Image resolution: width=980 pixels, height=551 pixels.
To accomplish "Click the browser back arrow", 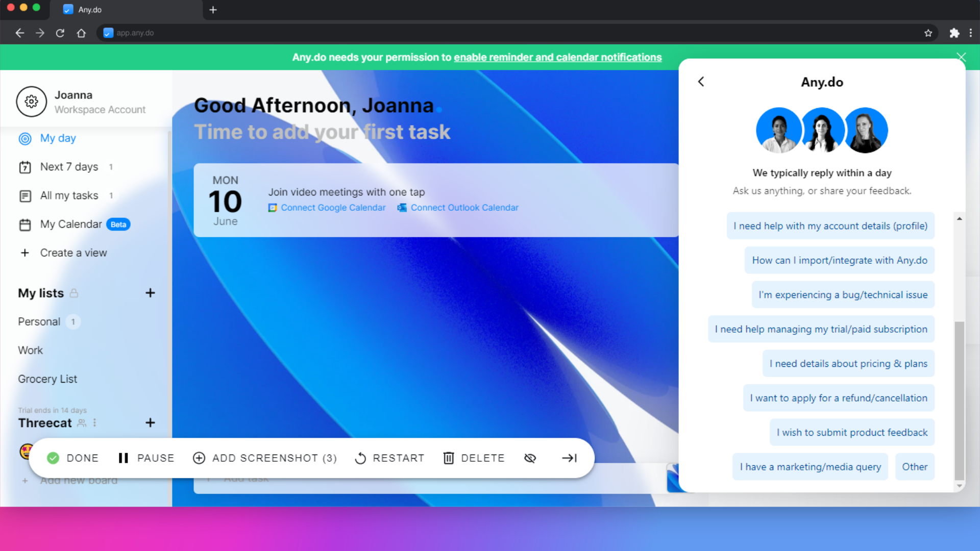I will [19, 33].
